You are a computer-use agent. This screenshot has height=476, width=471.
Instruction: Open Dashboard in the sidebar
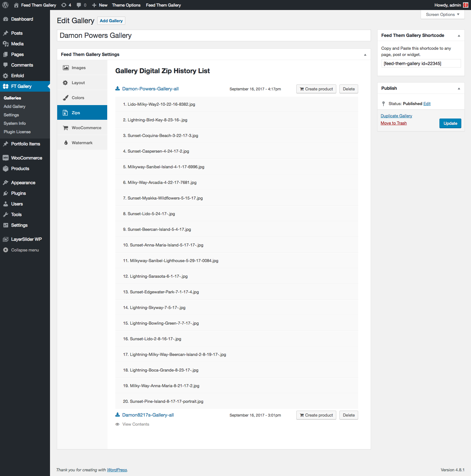(x=25, y=19)
